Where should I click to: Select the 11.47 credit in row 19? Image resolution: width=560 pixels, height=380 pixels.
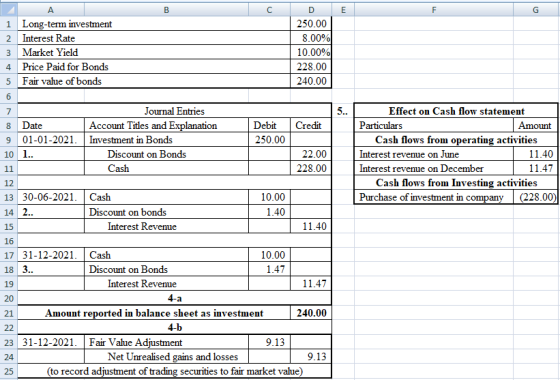pyautogui.click(x=311, y=284)
